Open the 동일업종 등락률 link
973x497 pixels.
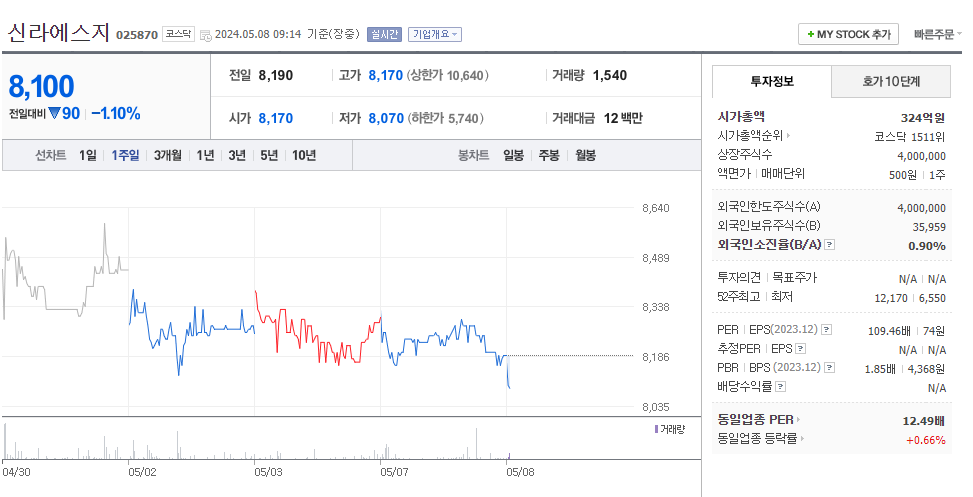[757, 439]
